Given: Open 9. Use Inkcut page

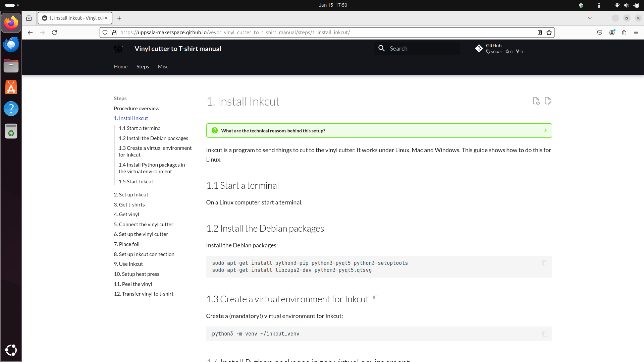Looking at the screenshot, I should pos(128,264).
